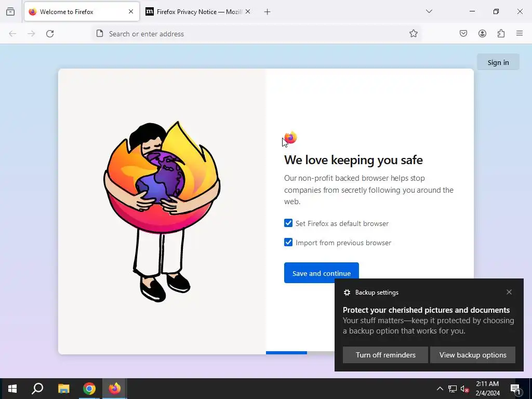532x399 pixels.
Task: Open a new tab with the plus icon
Action: coord(268,12)
